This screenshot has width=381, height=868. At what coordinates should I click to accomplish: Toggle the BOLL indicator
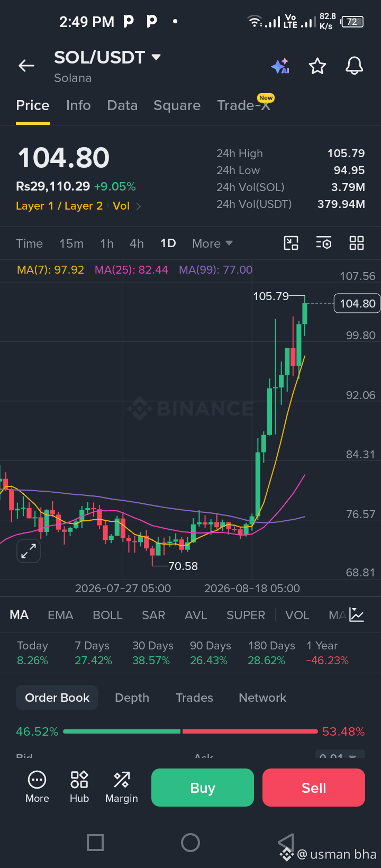(107, 615)
